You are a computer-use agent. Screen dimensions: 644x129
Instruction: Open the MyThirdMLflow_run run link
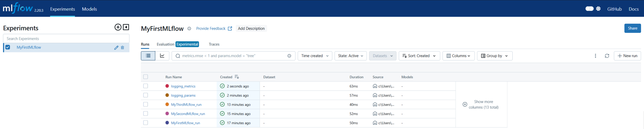(186, 105)
